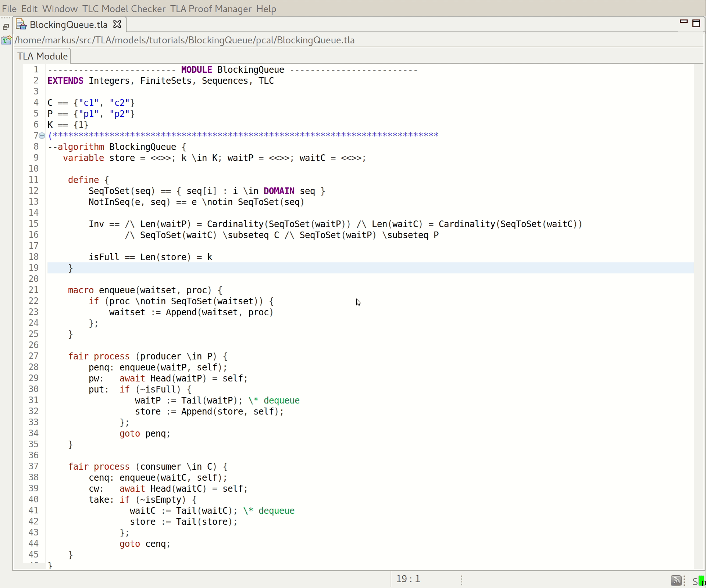
Task: Open the Edit menu
Action: click(29, 9)
